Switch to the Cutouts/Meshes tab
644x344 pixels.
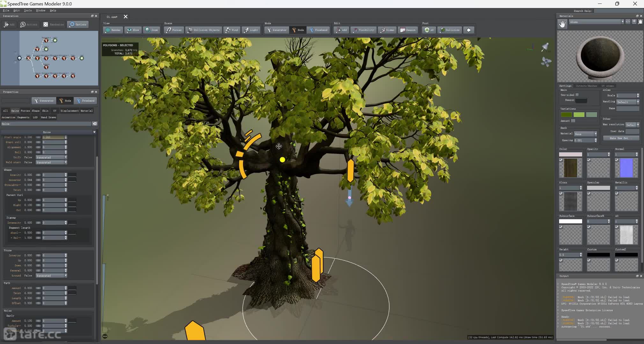pyautogui.click(x=586, y=86)
